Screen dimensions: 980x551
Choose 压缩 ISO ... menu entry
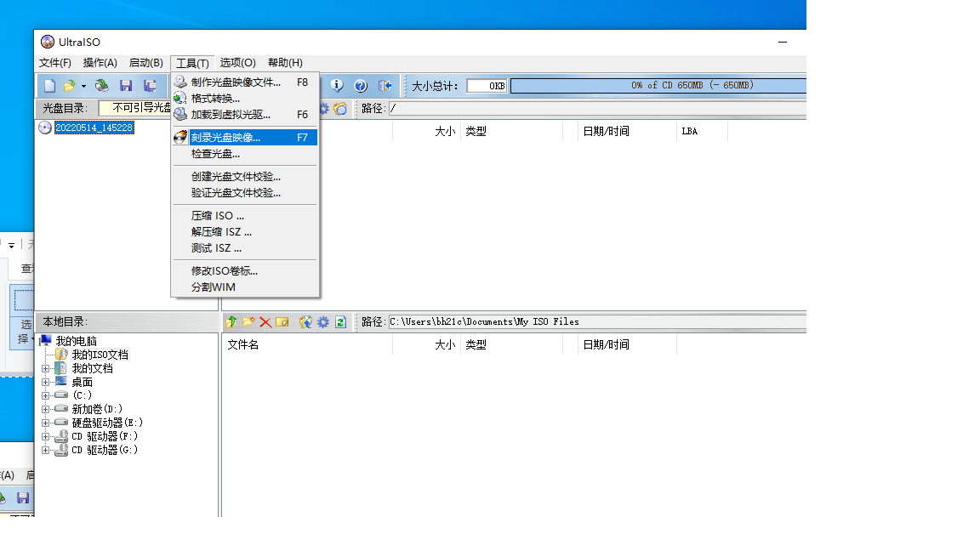[x=245, y=215]
